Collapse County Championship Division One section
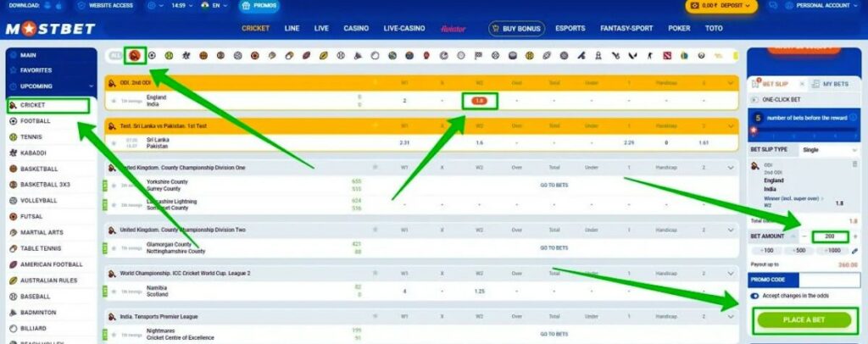 tap(730, 168)
